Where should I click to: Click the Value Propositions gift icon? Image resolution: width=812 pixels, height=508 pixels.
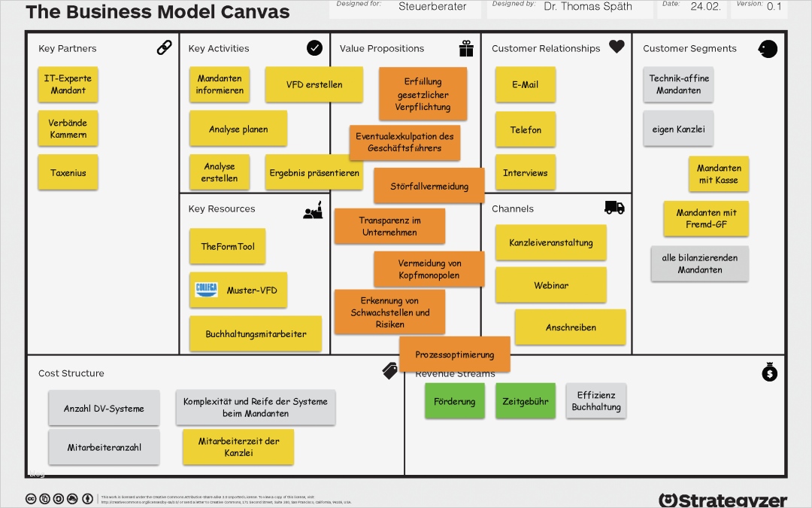tap(466, 48)
